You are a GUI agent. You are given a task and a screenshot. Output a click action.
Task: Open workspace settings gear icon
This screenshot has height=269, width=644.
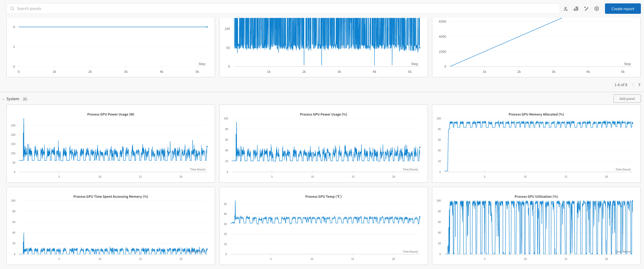597,9
